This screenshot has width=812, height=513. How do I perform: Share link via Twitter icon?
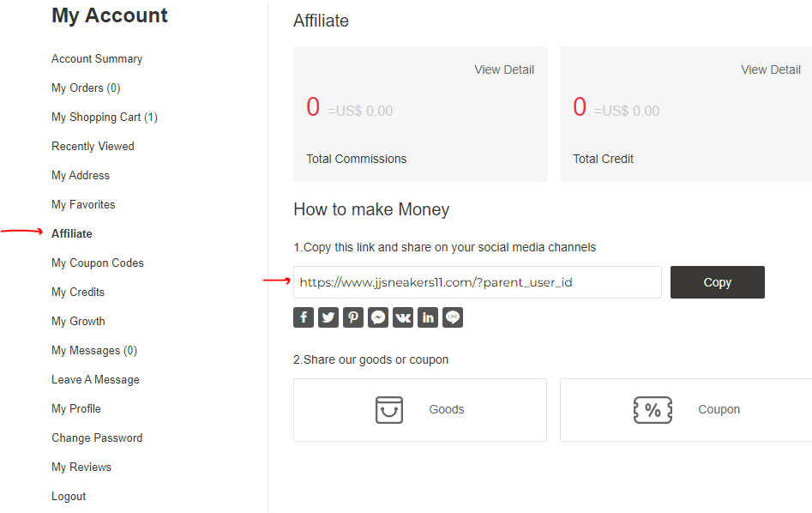click(328, 317)
